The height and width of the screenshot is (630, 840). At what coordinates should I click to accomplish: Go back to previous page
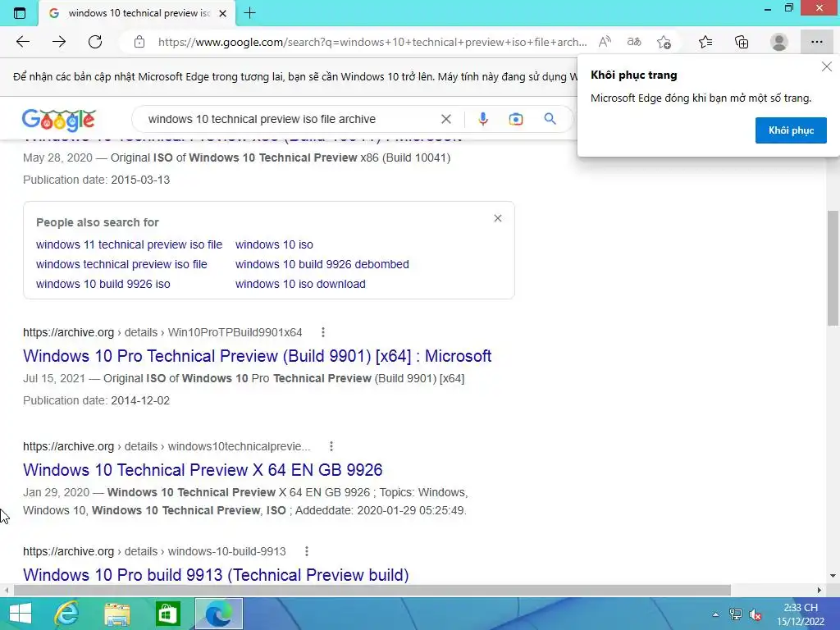tap(22, 42)
